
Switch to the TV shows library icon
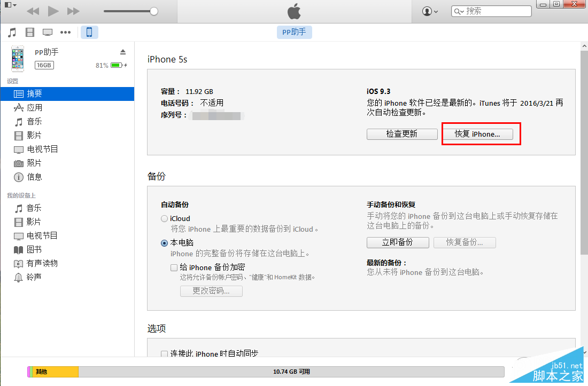[48, 32]
